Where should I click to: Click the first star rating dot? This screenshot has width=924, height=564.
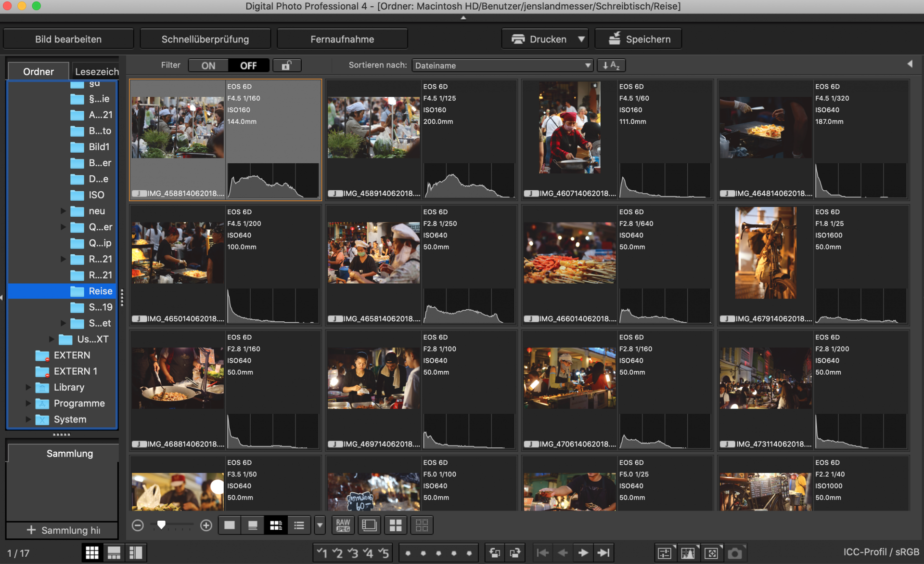click(408, 553)
